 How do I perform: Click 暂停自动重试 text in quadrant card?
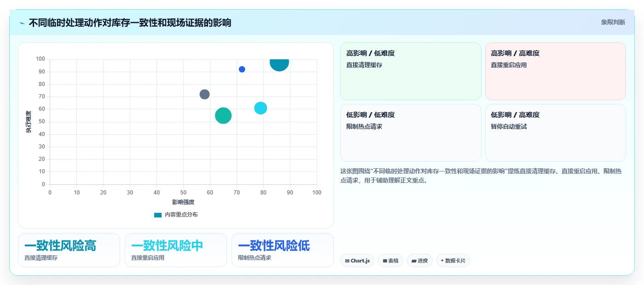point(509,126)
